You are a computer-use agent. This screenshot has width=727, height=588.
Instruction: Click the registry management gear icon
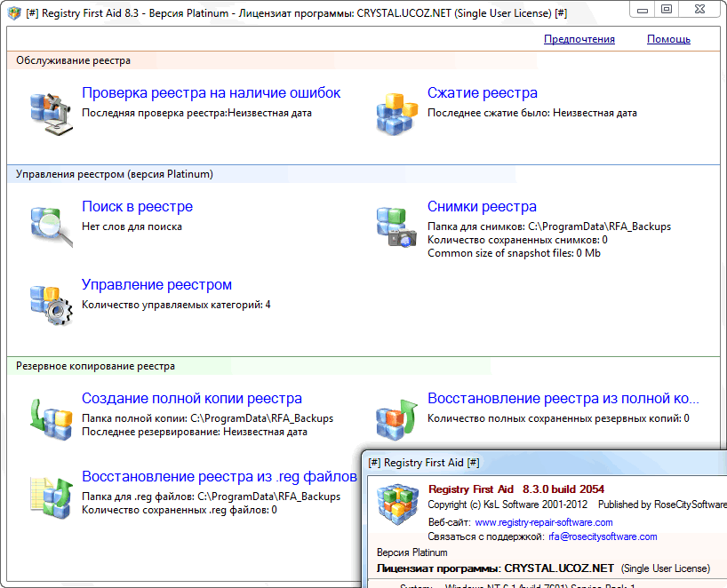tap(52, 305)
